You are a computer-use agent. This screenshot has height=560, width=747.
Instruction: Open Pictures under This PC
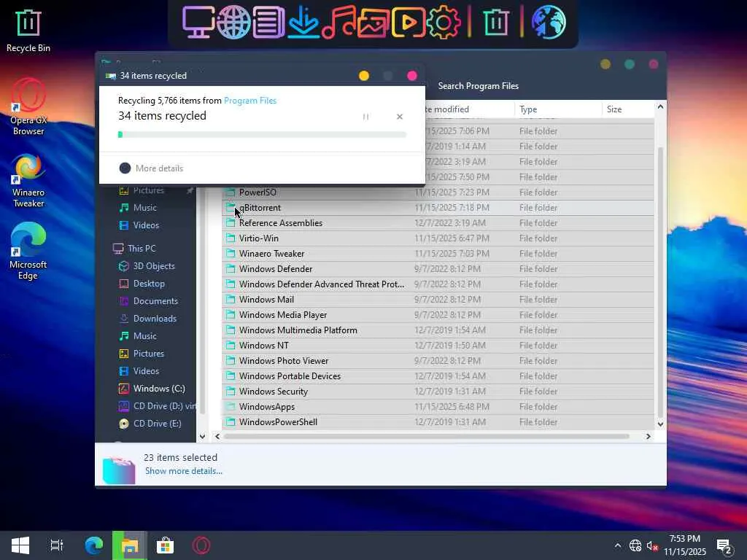tap(142, 354)
